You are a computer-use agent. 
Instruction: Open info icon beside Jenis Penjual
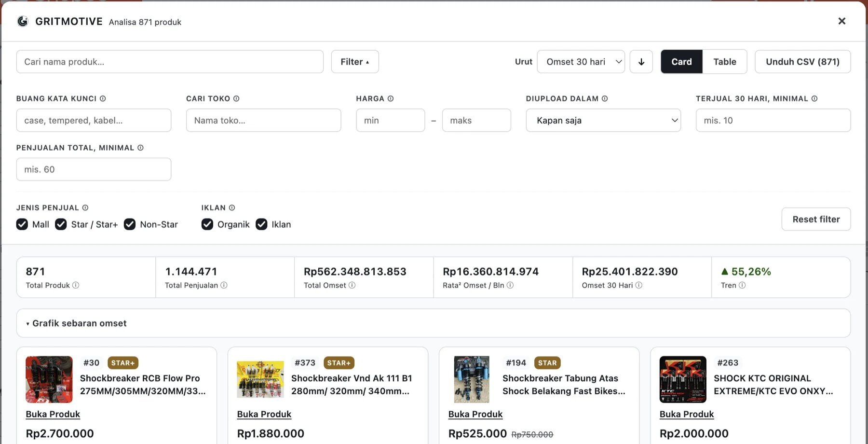coord(85,208)
